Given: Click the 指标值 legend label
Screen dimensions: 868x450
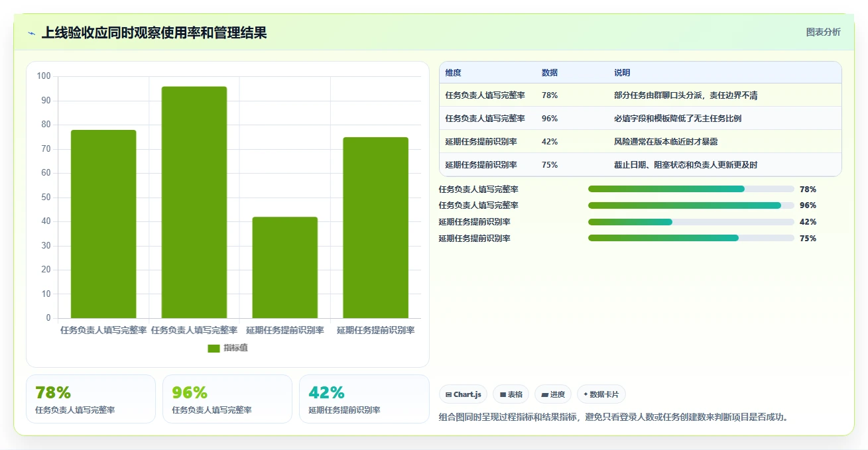Looking at the screenshot, I should tap(236, 348).
